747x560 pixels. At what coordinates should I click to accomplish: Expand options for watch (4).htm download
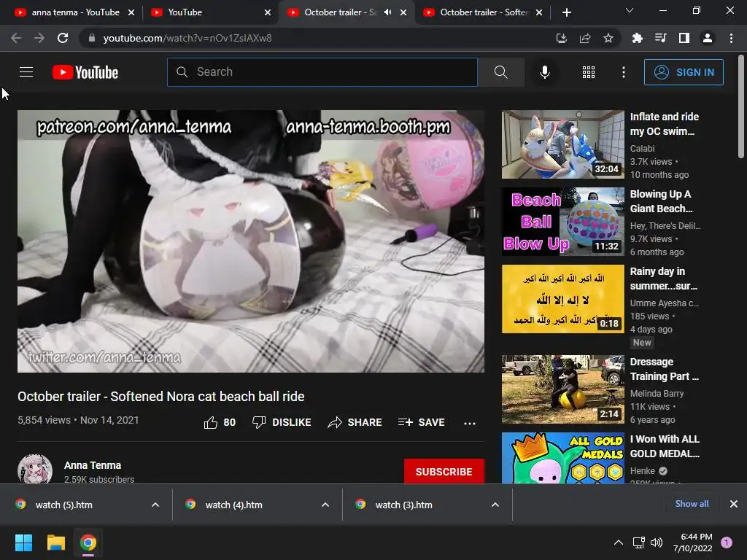[x=325, y=505]
